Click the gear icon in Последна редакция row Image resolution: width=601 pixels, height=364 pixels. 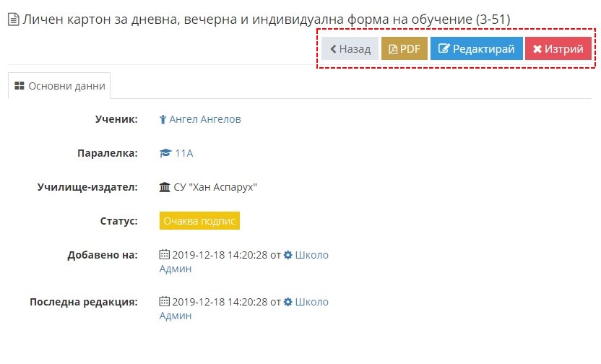coord(287,302)
